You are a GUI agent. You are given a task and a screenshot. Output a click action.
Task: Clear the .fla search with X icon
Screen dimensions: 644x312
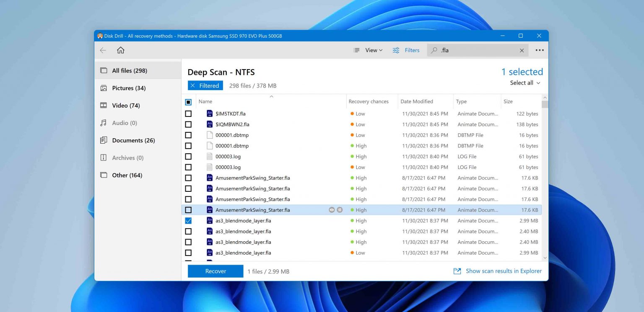(522, 50)
